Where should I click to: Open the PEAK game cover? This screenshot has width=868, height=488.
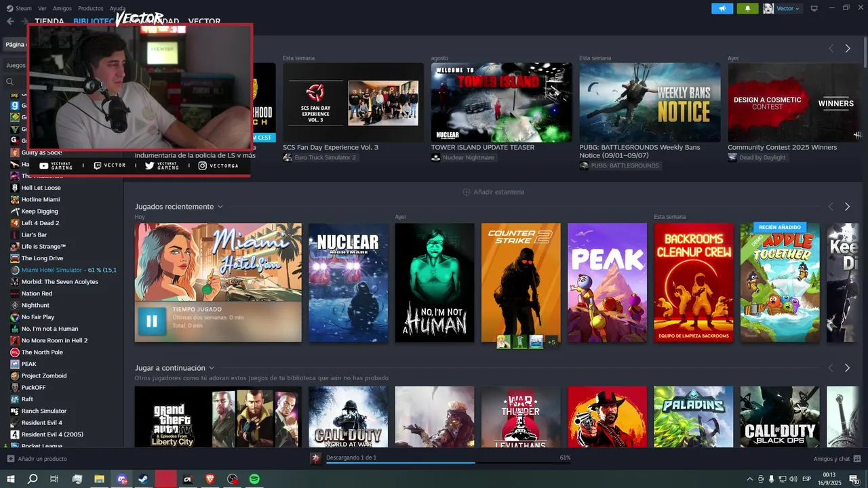[608, 283]
